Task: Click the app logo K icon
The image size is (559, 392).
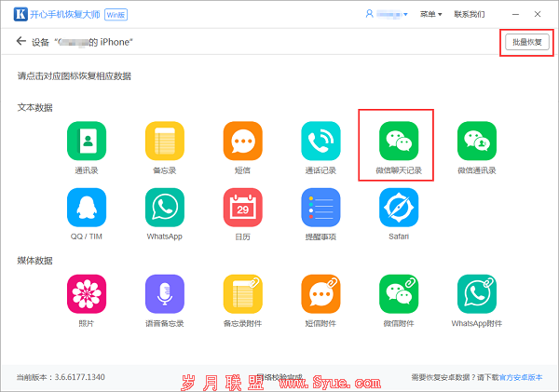Action: click(20, 14)
